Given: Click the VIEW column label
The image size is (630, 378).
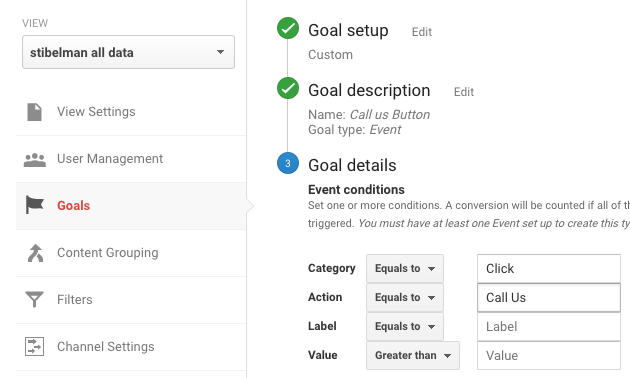Looking at the screenshot, I should coord(35,23).
